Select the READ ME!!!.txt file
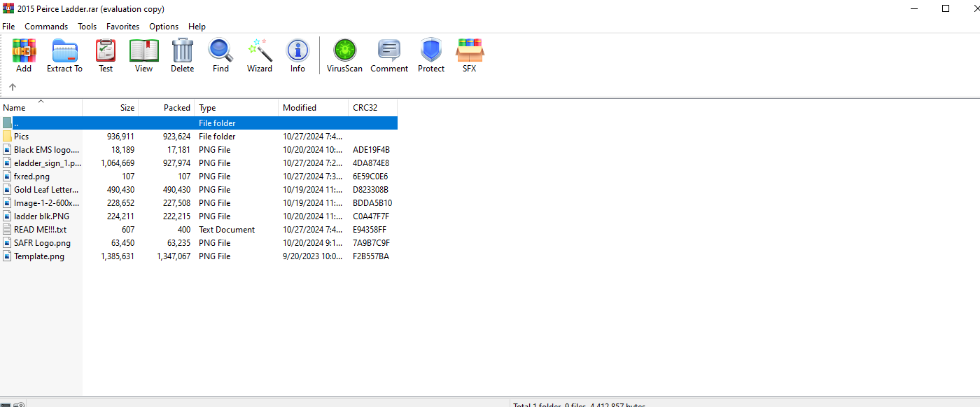The width and height of the screenshot is (980, 407). 40,230
